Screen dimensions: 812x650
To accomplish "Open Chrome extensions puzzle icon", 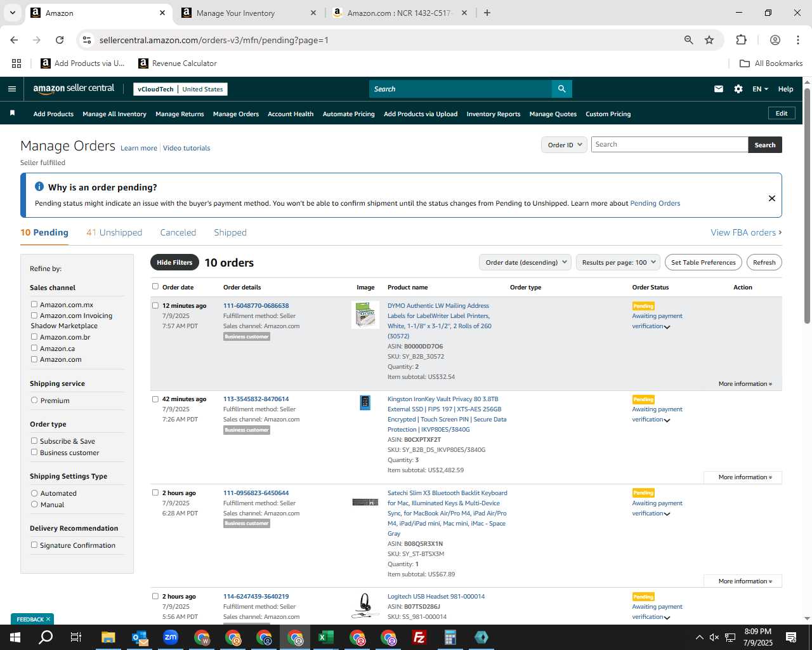I will click(741, 40).
